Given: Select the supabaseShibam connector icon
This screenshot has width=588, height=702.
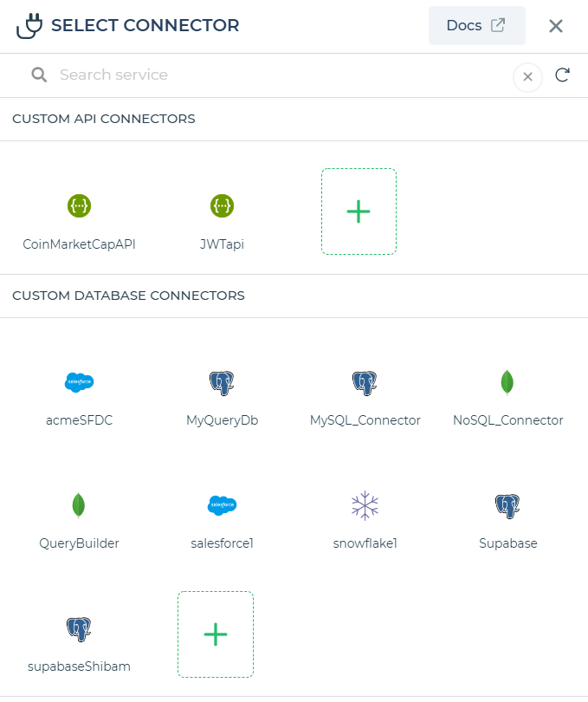Looking at the screenshot, I should tap(79, 629).
